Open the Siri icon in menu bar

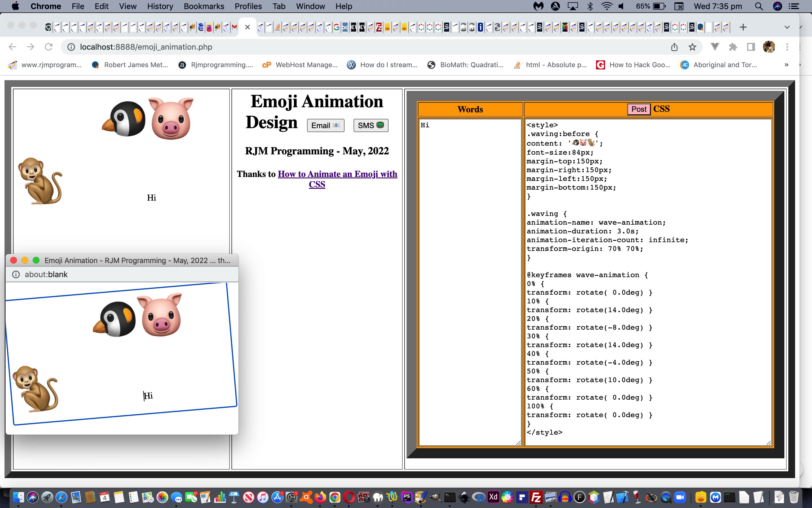click(777, 6)
